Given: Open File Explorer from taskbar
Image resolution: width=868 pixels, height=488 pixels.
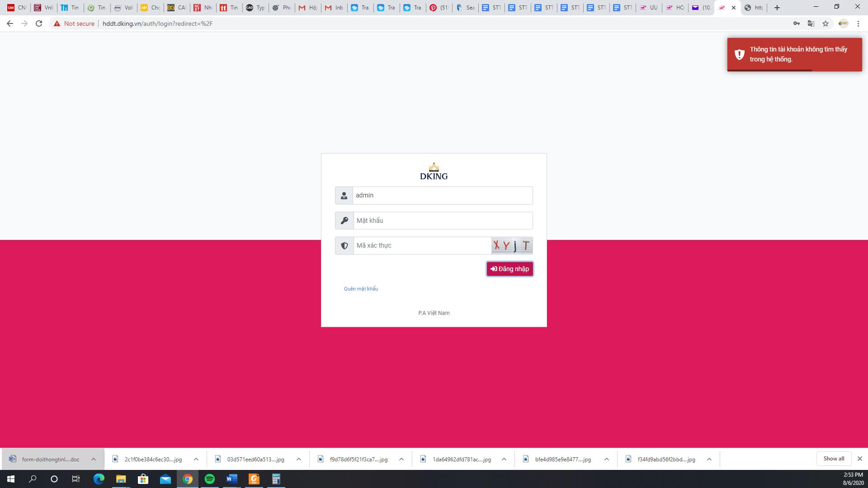Looking at the screenshot, I should (x=121, y=479).
